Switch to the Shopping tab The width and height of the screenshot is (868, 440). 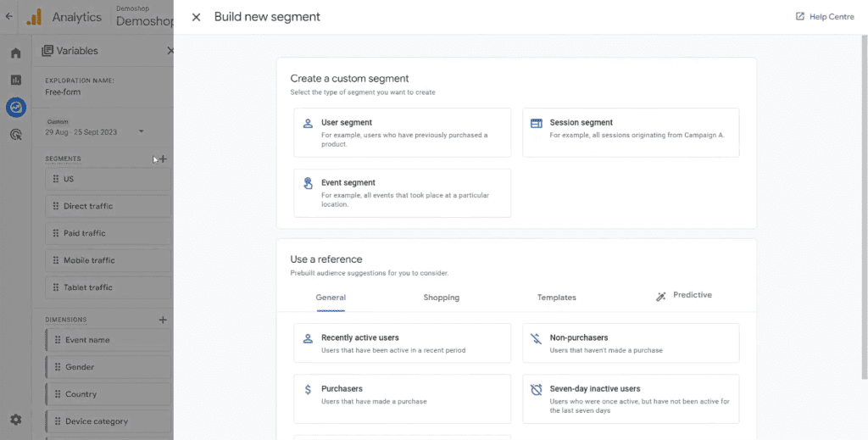tap(441, 298)
